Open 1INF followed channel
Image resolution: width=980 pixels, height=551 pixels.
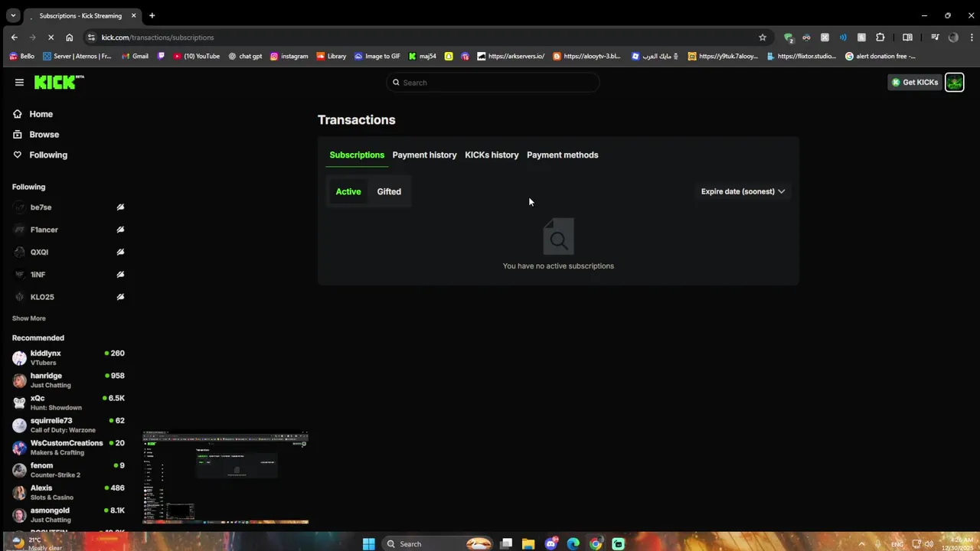tap(68, 274)
